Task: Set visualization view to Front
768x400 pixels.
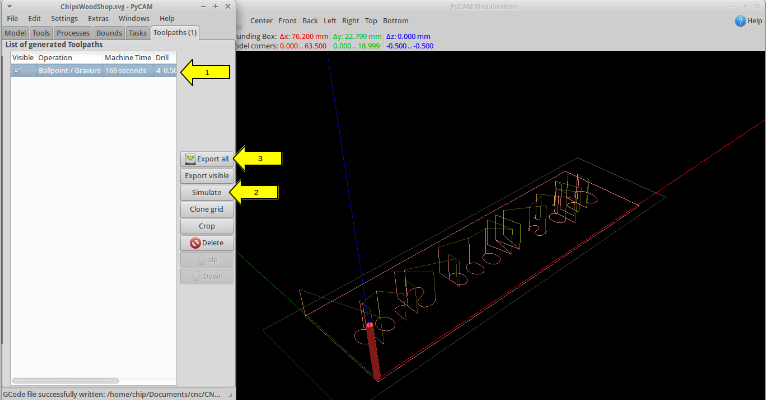Action: pos(288,21)
